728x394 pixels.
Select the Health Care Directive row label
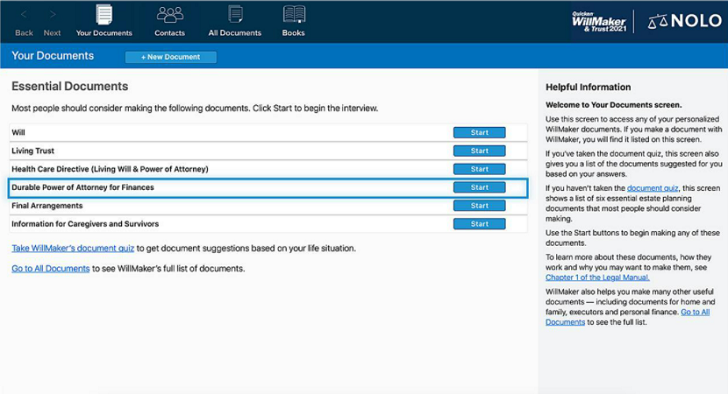(x=110, y=169)
